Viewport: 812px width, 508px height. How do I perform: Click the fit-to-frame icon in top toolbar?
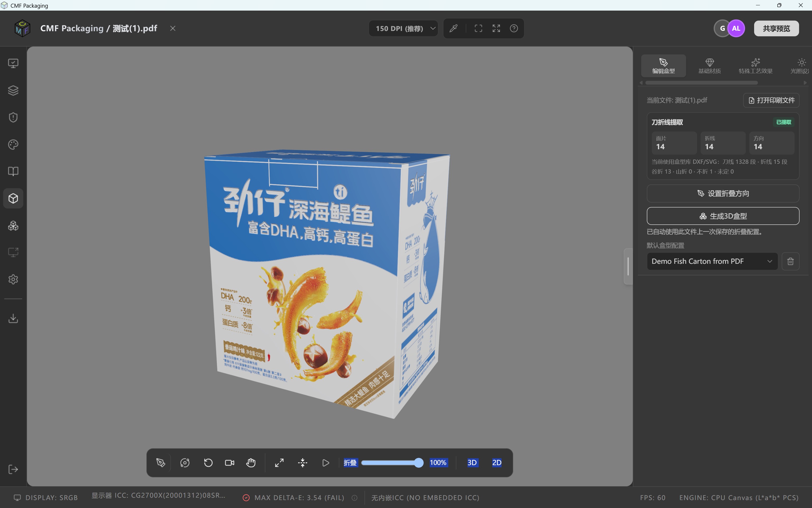pyautogui.click(x=478, y=29)
